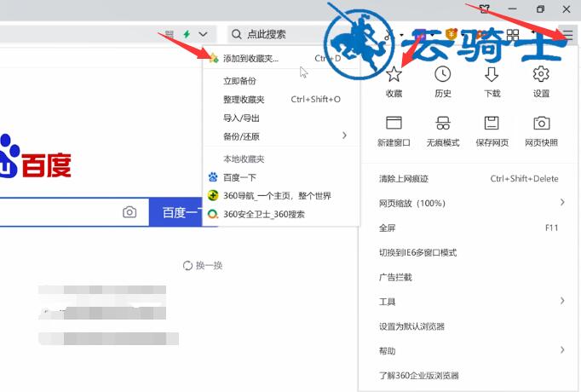Select 立即备份 menu item
The height and width of the screenshot is (392, 581).
(281, 81)
